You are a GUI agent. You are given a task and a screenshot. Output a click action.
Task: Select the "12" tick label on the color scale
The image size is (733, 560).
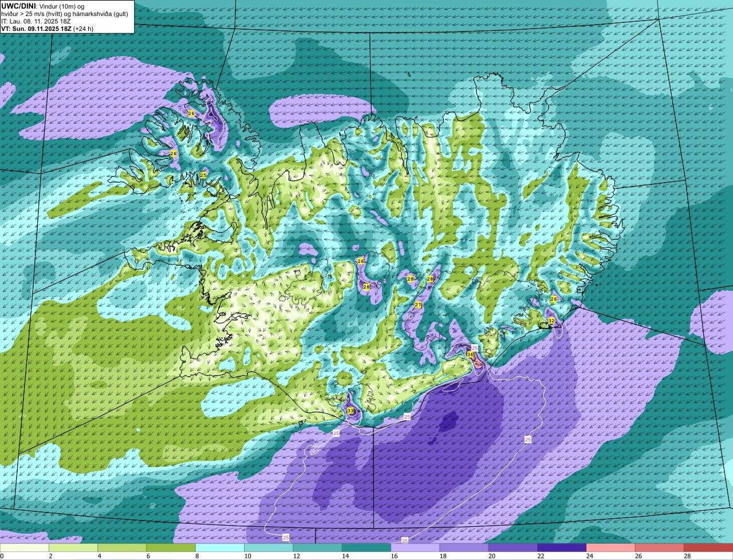tap(296, 556)
